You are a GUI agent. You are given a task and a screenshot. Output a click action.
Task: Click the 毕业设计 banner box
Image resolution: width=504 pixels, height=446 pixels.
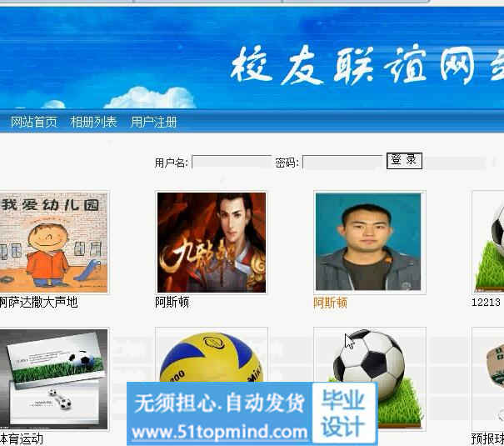click(x=344, y=413)
